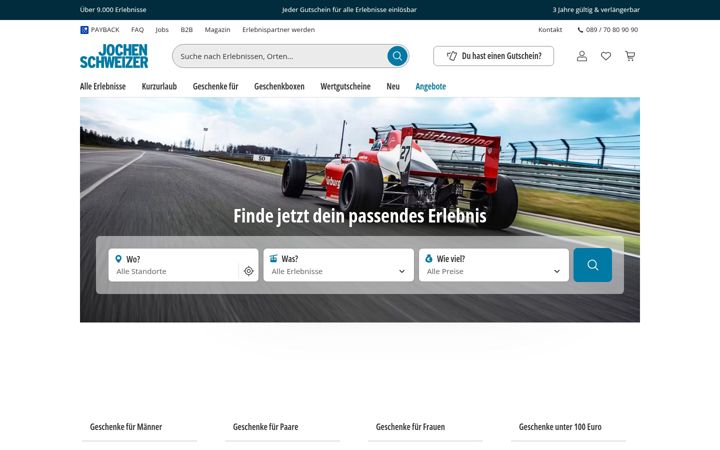Open the B2B link
This screenshot has height=450, width=720.
click(x=186, y=30)
